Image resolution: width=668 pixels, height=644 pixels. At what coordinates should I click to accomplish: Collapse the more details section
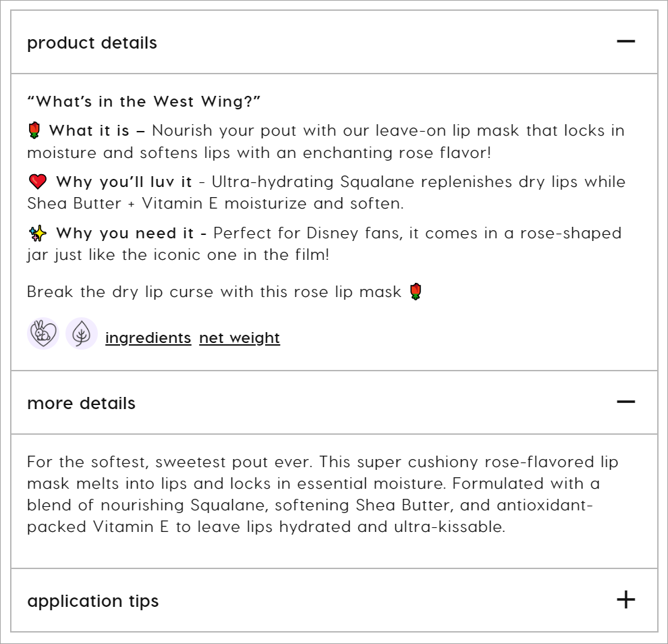click(x=626, y=402)
